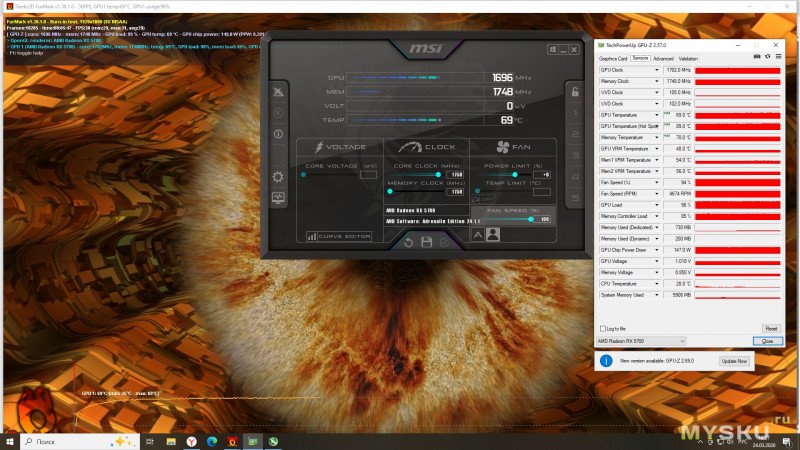Select the user-defined fan mode icon

click(x=492, y=235)
